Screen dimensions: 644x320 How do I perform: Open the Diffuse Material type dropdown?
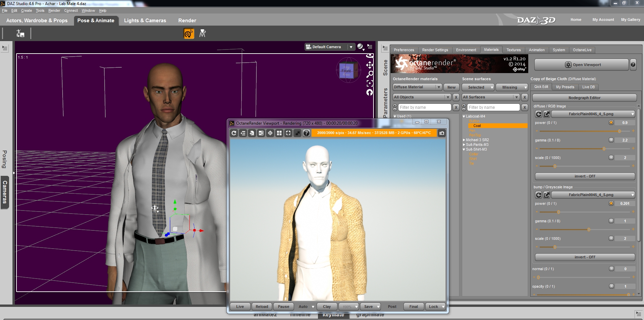[417, 87]
